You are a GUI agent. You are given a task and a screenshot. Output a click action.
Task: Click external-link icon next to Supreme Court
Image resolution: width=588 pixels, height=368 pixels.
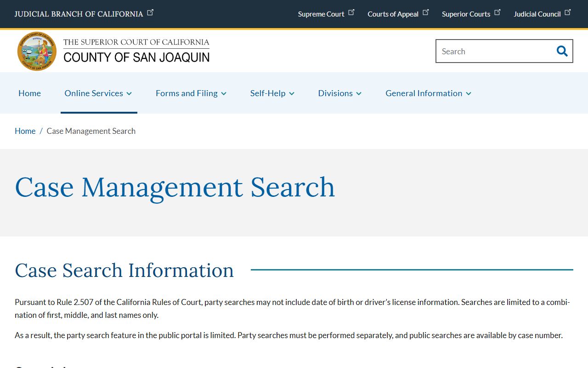(351, 12)
